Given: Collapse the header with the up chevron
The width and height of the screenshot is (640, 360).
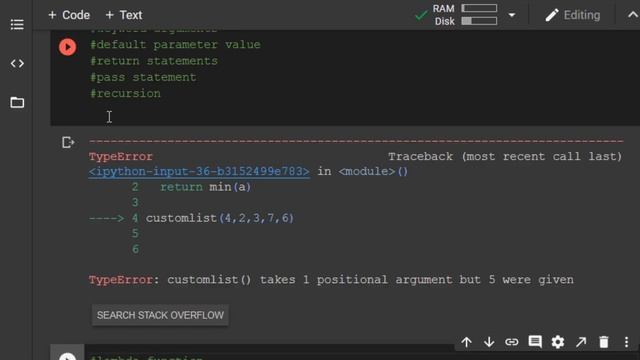Looking at the screenshot, I should (632, 15).
